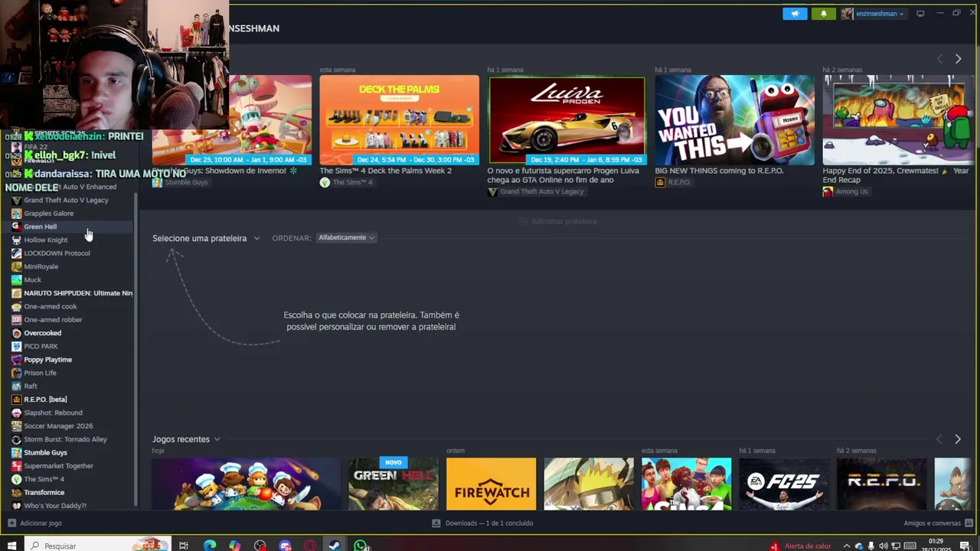Select Storm Burst: Tornado Alley entry
Screen dimensions: 980x551
click(x=65, y=439)
